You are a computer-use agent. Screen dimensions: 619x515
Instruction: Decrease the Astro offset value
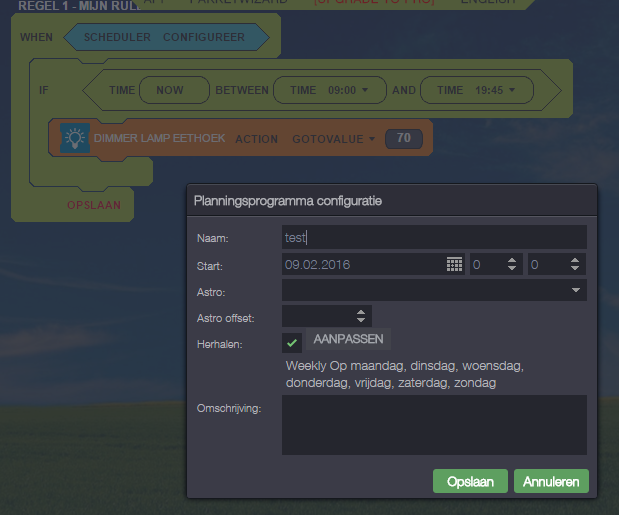(x=361, y=322)
